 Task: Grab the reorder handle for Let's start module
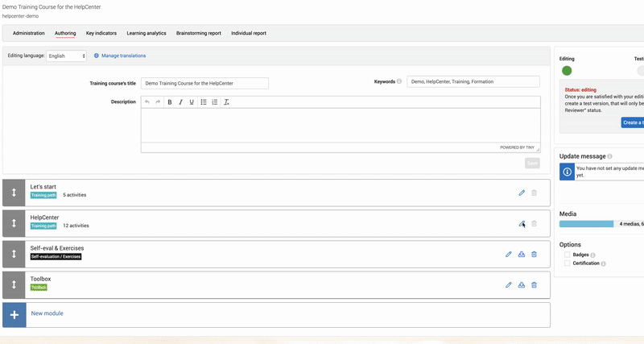(14, 193)
